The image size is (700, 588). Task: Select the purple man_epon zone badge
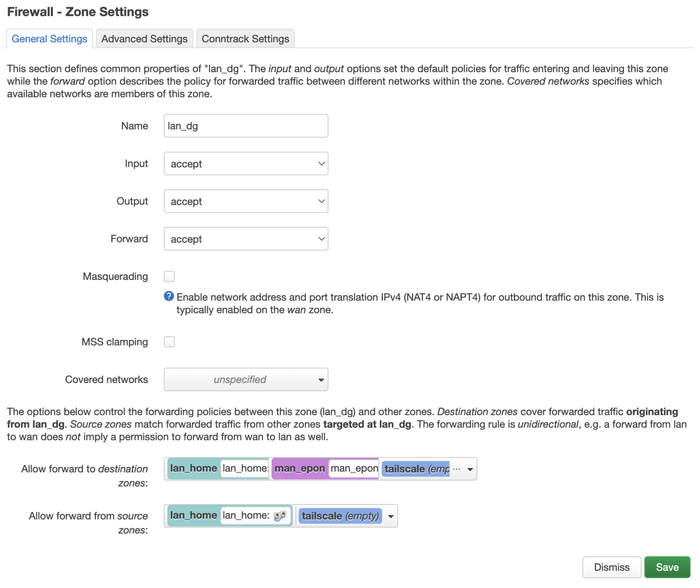pyautogui.click(x=299, y=469)
